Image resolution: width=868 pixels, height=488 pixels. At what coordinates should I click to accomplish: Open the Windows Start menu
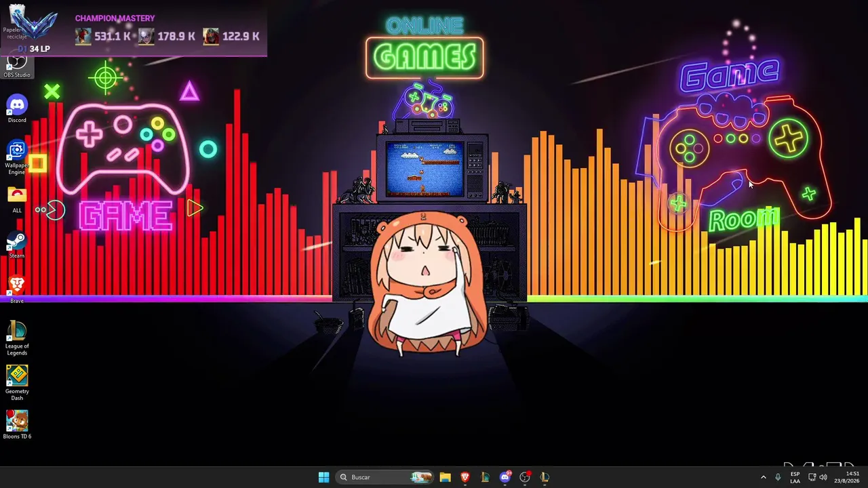(x=323, y=477)
